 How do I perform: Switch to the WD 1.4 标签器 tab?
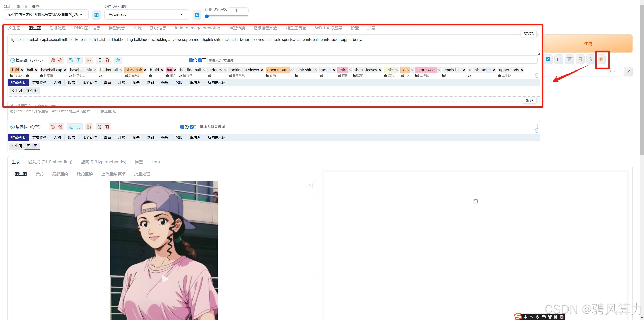point(328,28)
